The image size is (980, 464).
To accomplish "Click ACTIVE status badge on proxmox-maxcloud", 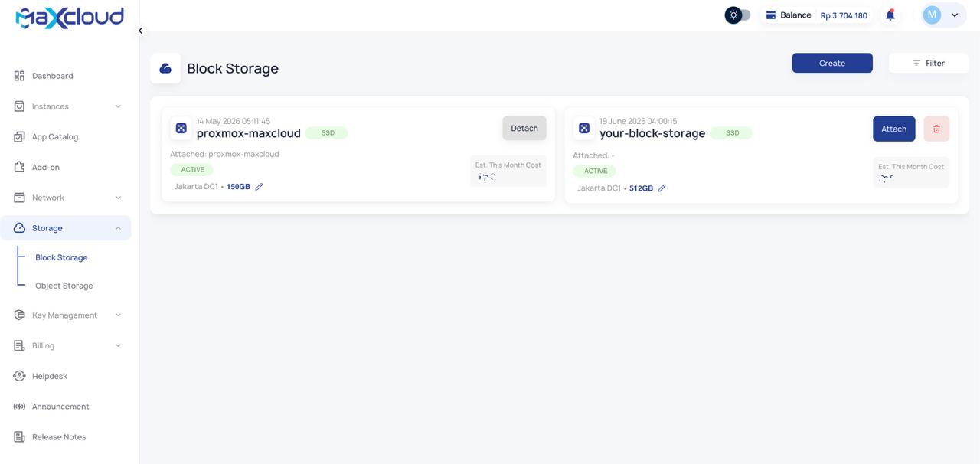I will point(193,170).
